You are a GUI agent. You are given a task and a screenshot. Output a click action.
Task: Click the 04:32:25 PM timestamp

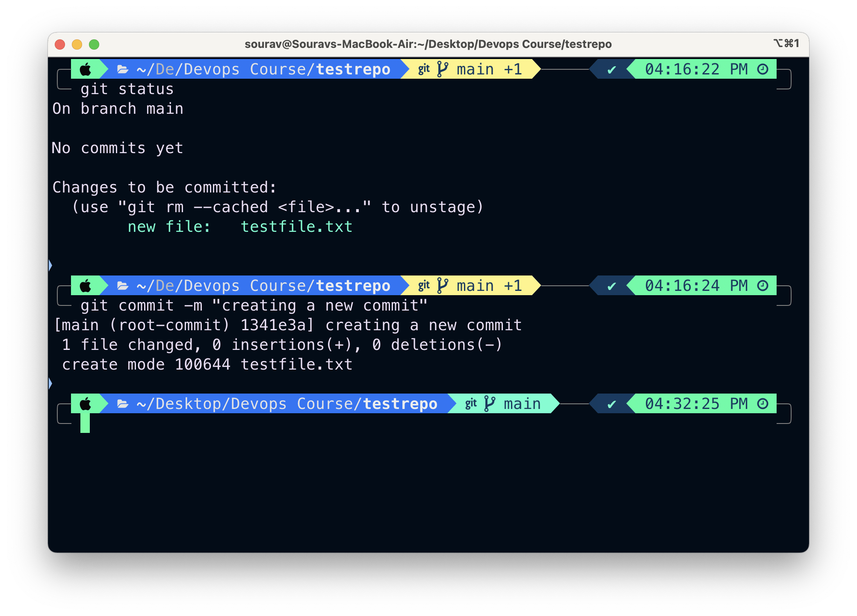coord(696,404)
